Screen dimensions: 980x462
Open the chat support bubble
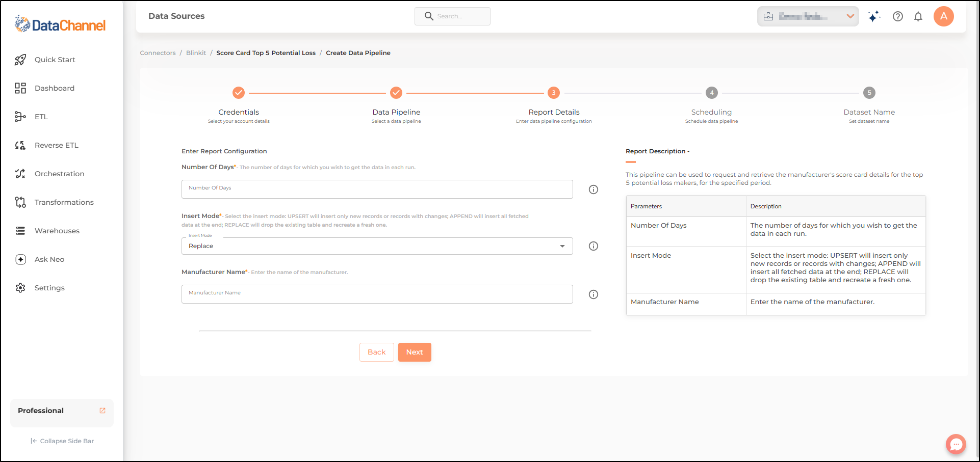point(956,444)
